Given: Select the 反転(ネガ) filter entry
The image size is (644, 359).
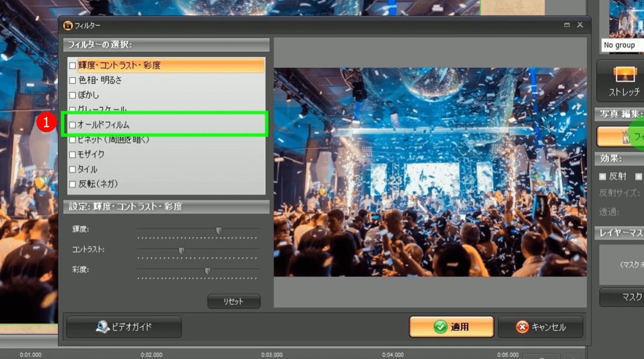Looking at the screenshot, I should tap(98, 184).
